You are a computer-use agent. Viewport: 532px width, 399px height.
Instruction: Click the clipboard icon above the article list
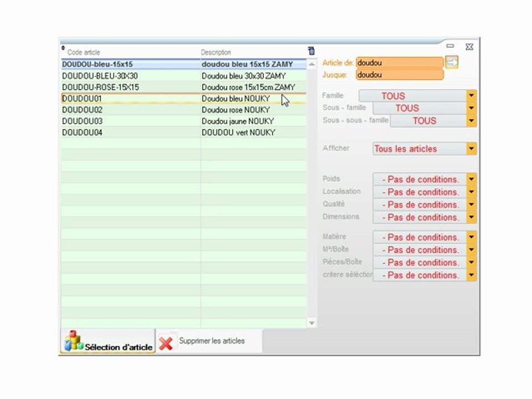(311, 51)
